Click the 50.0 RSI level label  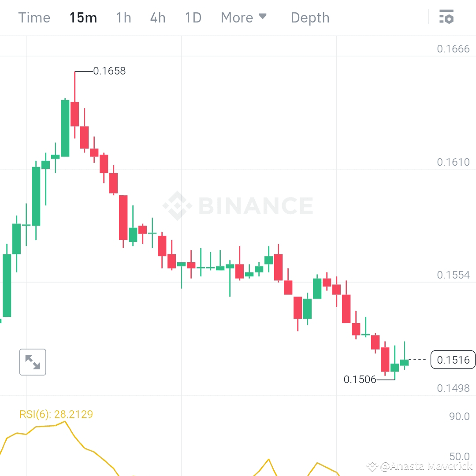(x=459, y=457)
